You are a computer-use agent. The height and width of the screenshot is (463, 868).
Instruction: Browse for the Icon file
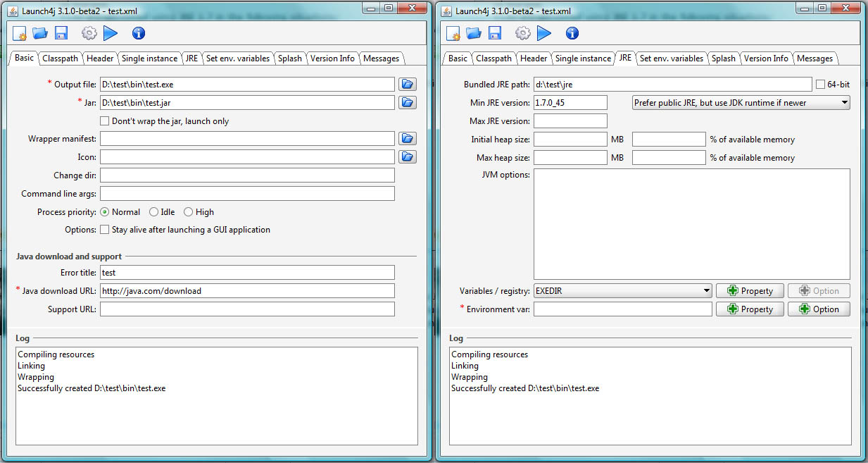coord(408,157)
